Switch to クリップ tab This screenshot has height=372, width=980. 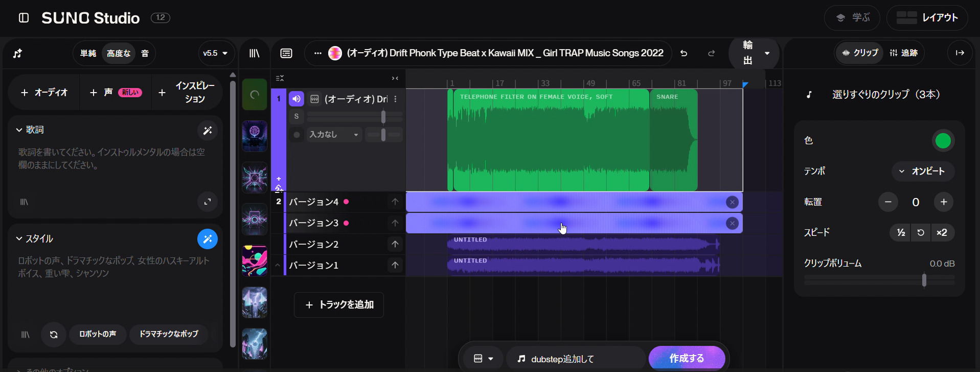(x=860, y=53)
